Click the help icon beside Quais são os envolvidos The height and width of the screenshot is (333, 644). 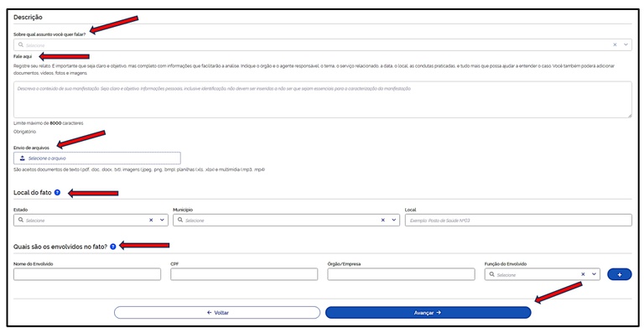click(x=113, y=247)
